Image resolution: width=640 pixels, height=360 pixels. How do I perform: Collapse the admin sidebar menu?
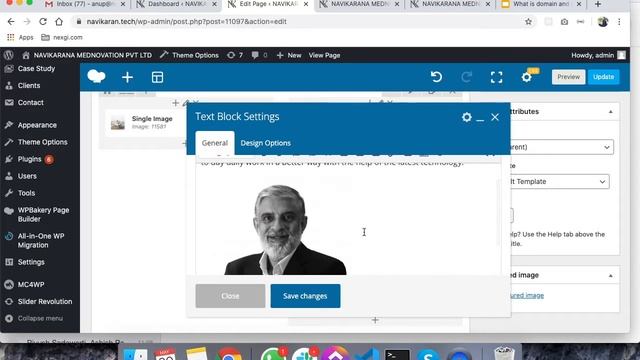[x=40, y=318]
